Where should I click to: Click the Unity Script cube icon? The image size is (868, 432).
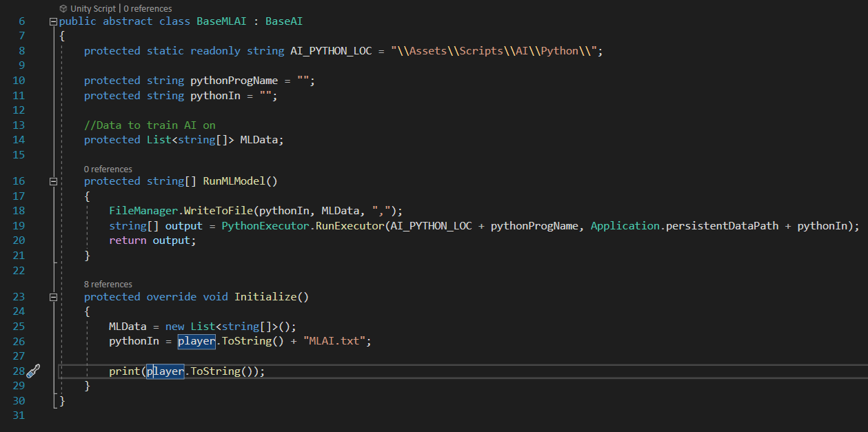point(63,8)
